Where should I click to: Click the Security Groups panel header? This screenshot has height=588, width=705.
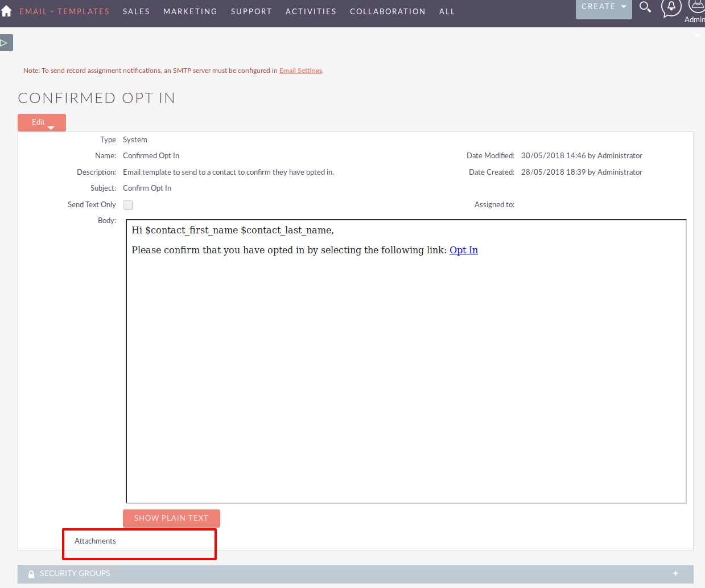356,574
